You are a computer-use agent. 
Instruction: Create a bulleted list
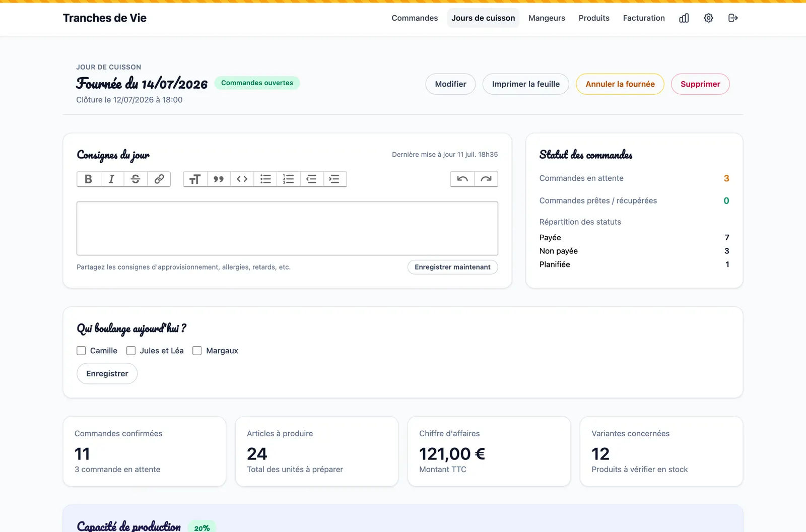point(265,179)
